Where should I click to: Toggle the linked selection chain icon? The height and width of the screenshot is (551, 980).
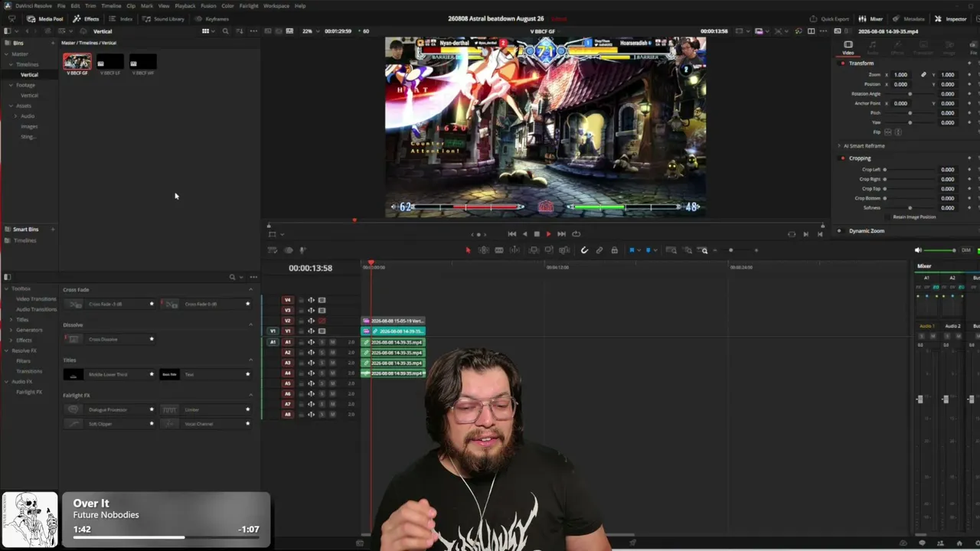pyautogui.click(x=599, y=250)
